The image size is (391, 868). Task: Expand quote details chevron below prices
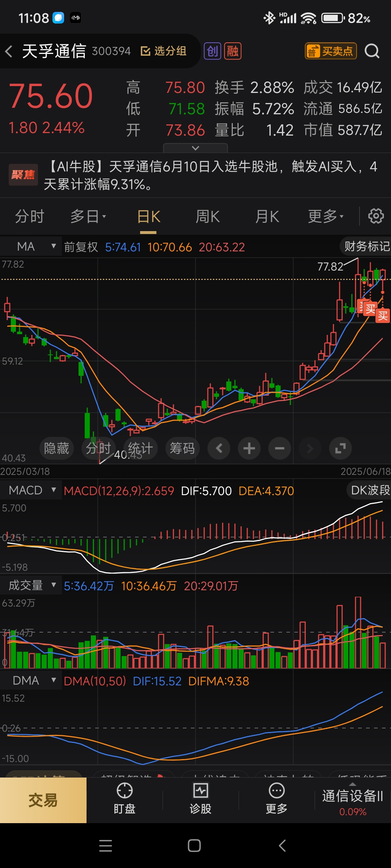pos(195,148)
